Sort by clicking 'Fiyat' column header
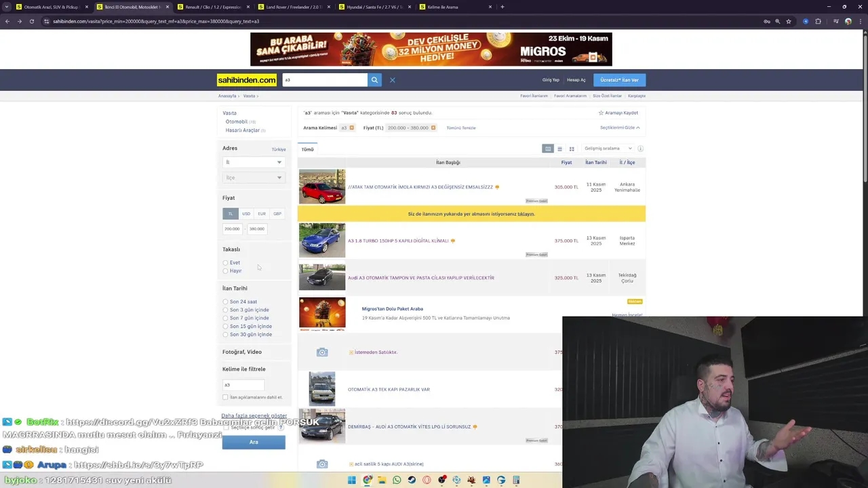868x488 pixels. pos(566,162)
